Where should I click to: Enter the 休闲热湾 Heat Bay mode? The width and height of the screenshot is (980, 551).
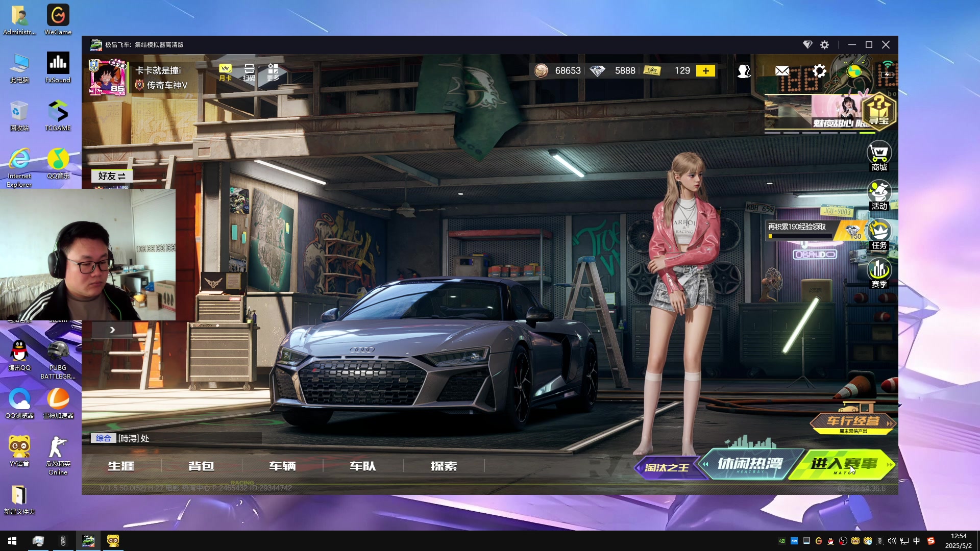tap(750, 464)
